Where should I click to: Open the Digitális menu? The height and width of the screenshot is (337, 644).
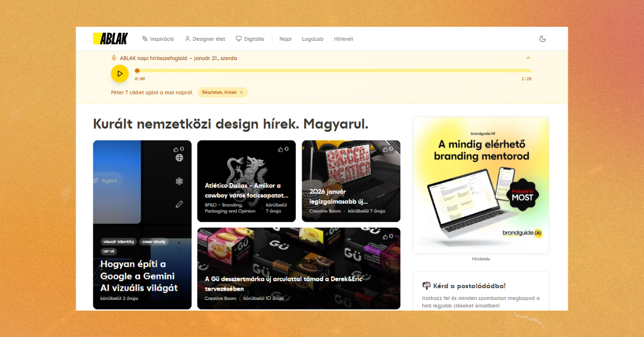250,39
